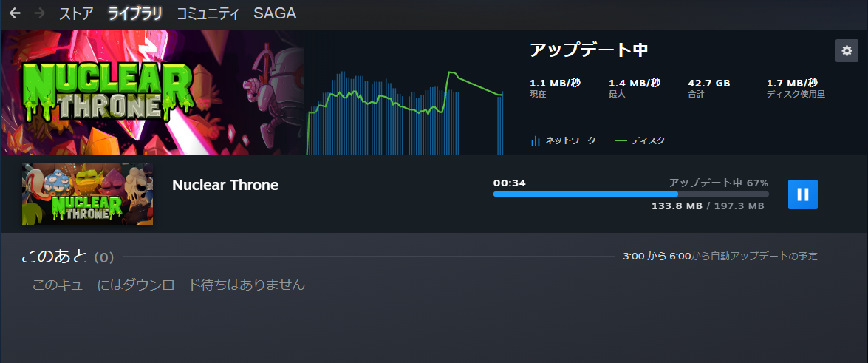This screenshot has width=868, height=363.
Task: Open downloads settings gear icon
Action: pyautogui.click(x=847, y=50)
